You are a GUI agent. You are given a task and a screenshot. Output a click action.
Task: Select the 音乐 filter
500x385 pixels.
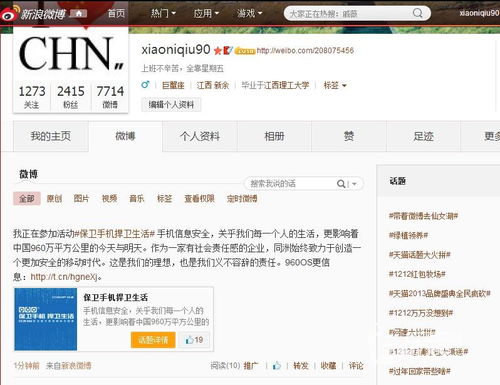(x=137, y=199)
